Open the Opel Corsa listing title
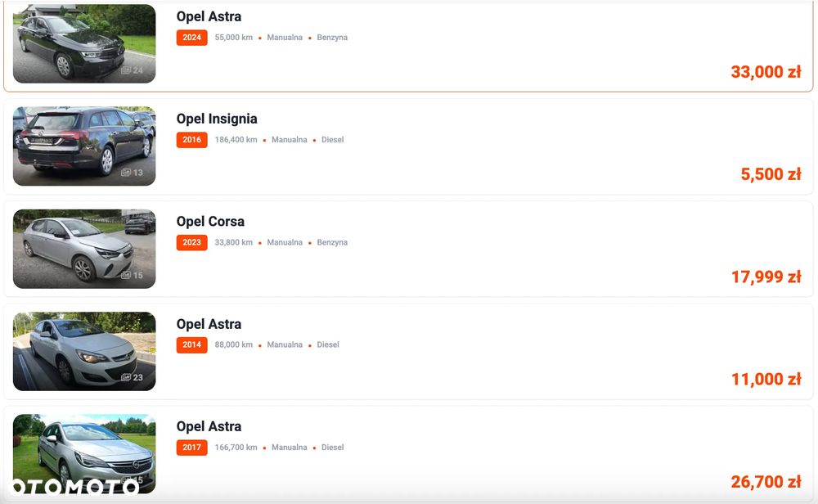This screenshot has width=818, height=504. [210, 221]
